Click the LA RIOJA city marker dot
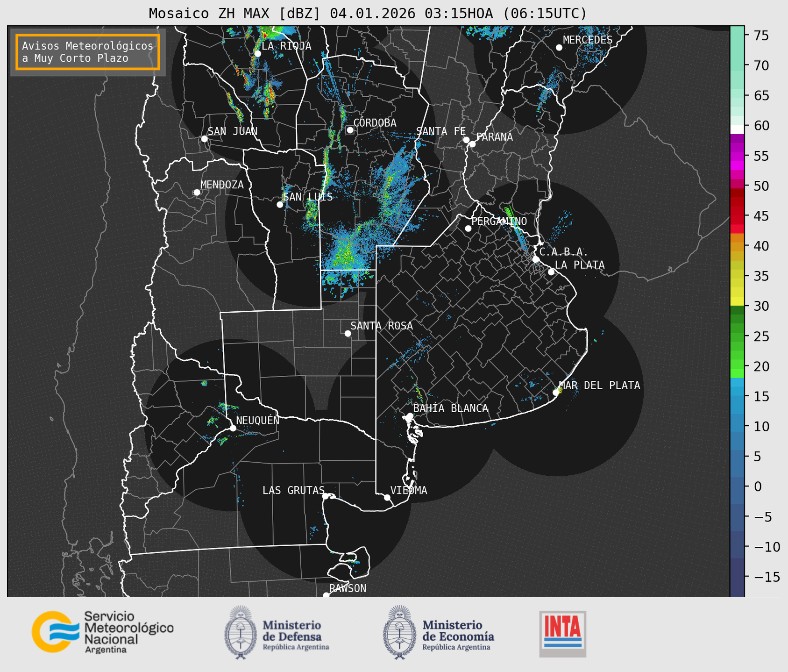The image size is (788, 672). (x=258, y=54)
